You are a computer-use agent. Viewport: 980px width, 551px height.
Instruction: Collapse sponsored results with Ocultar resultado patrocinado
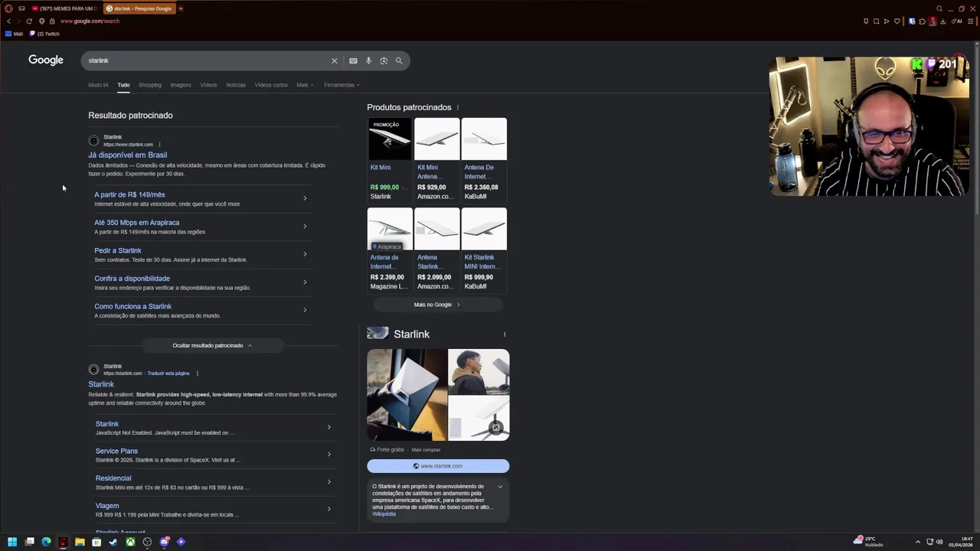click(212, 345)
